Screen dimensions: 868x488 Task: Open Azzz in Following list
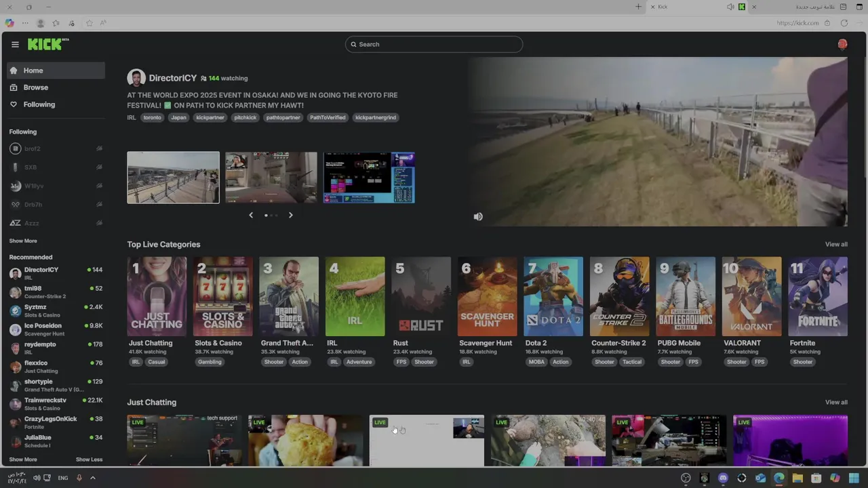click(x=56, y=223)
